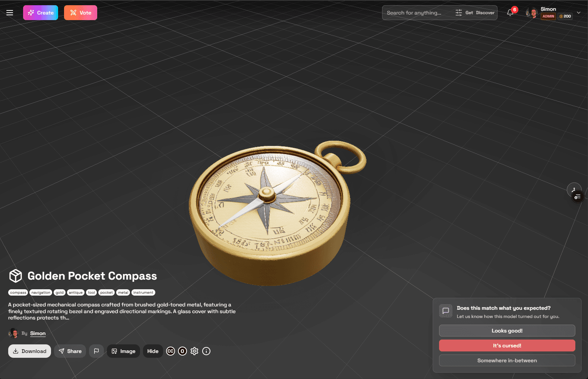588x379 pixels.
Task: Expand the Simon account dropdown
Action: tap(578, 13)
